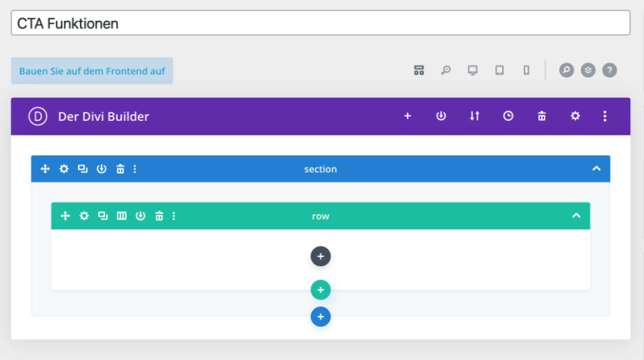
Task: Duplicate the section via the clone icon
Action: (83, 169)
